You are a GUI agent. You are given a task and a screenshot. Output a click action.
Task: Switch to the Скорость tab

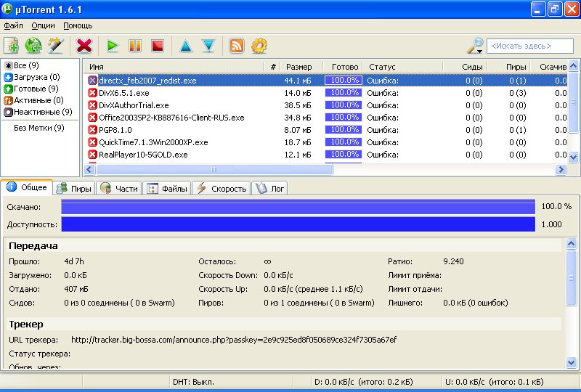tap(222, 189)
